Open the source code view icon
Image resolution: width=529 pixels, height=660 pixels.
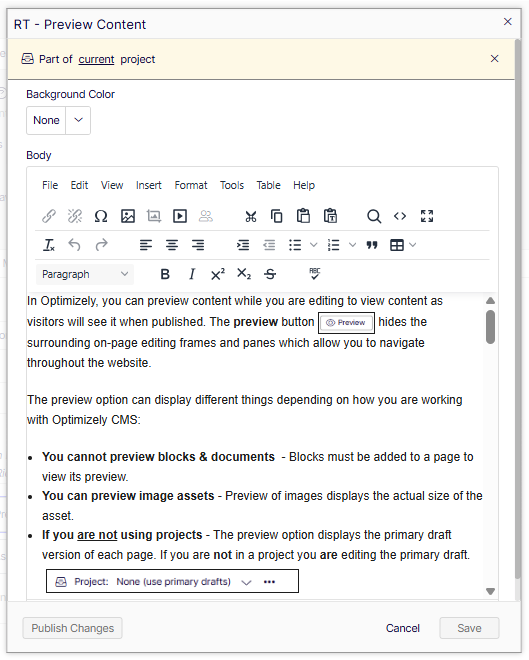click(x=400, y=216)
